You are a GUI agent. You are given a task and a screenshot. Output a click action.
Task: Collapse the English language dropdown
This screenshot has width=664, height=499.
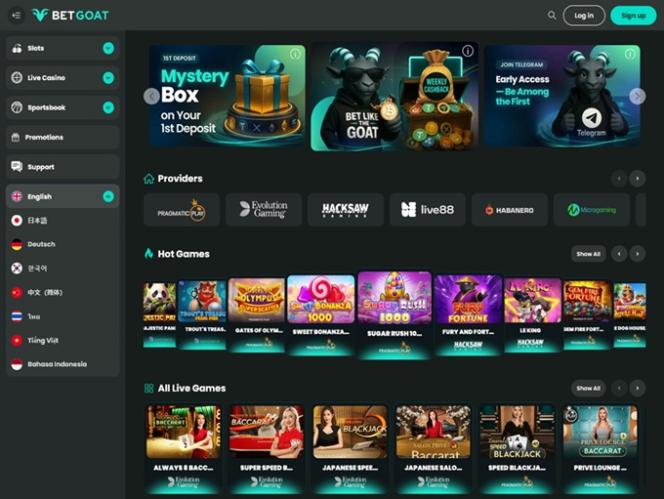(x=108, y=197)
